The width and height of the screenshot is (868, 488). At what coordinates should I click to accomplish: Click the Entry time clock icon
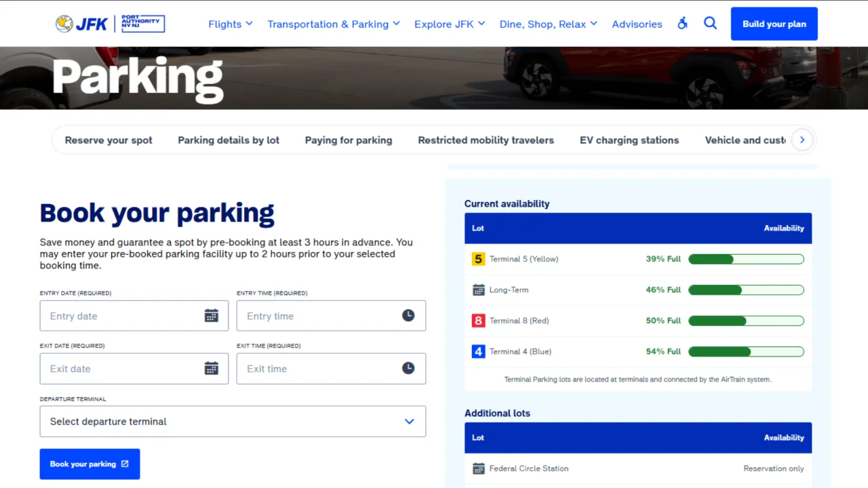point(408,316)
